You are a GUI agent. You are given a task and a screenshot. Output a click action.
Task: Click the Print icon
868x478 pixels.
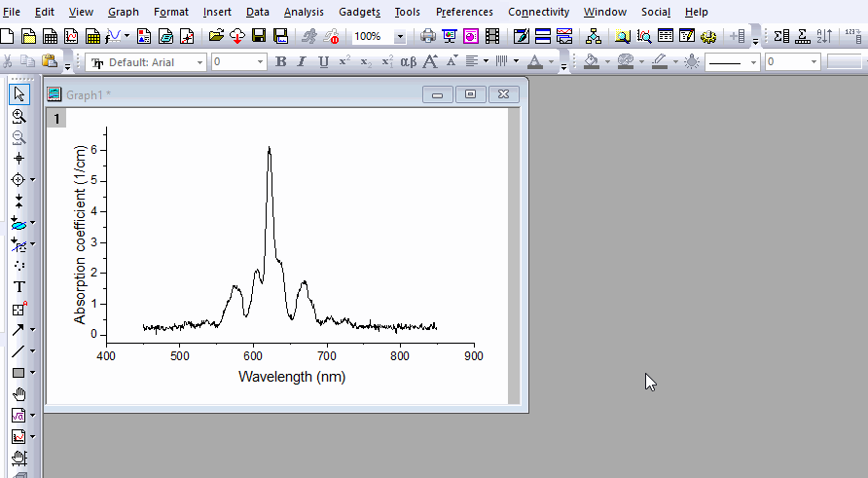pos(428,36)
